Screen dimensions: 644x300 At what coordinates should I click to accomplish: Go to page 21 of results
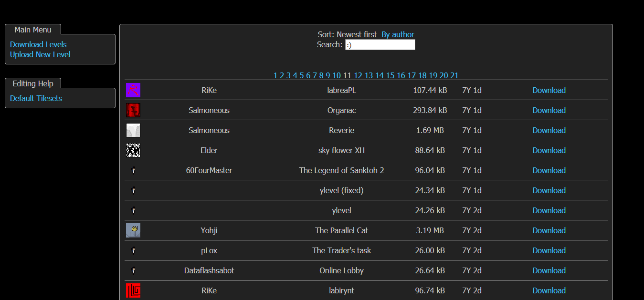coord(454,75)
